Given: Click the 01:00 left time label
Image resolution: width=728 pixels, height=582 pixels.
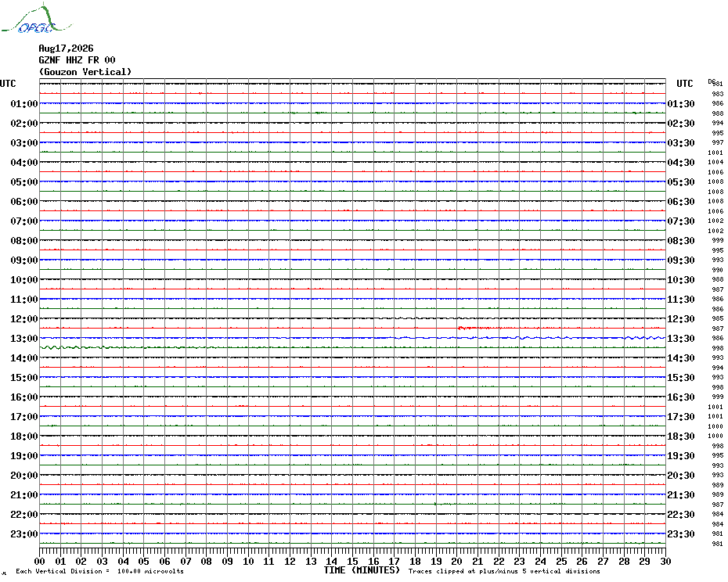Looking at the screenshot, I should point(24,103).
